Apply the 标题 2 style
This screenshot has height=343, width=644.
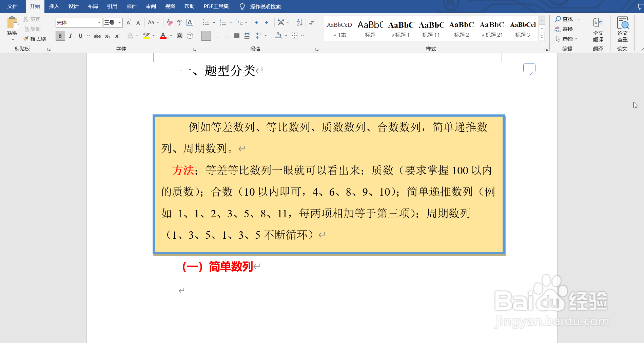[462, 29]
